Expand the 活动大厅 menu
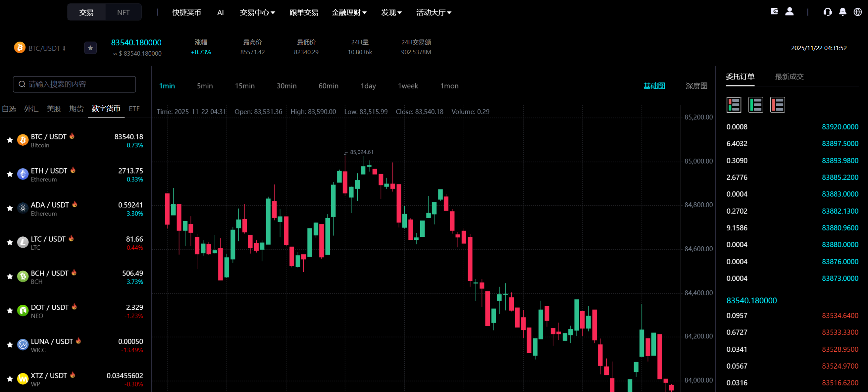Viewport: 868px width, 392px height. pos(433,12)
